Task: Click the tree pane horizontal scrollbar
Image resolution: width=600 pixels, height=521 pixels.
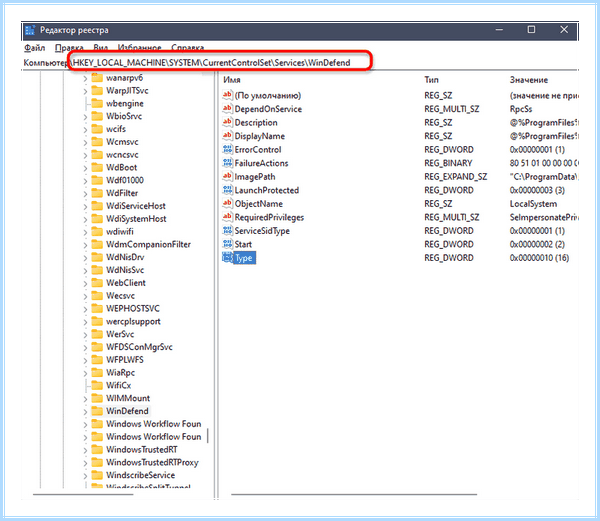Action: coord(83,494)
